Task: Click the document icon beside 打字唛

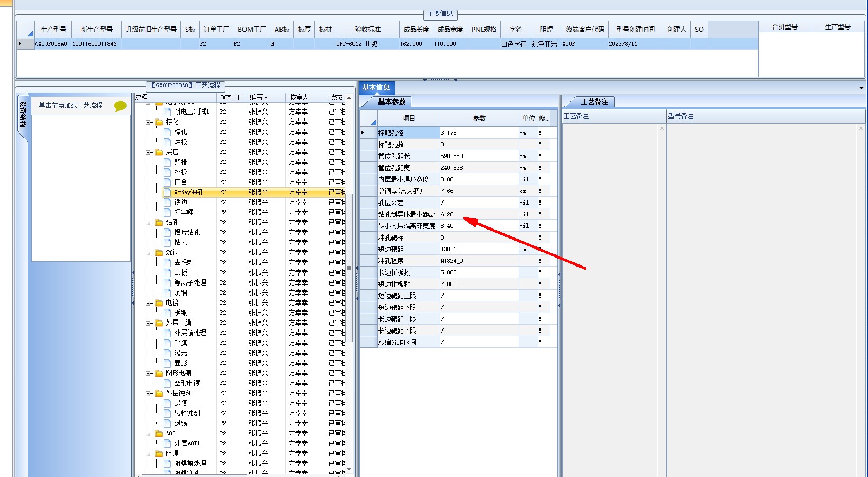Action: (x=167, y=212)
